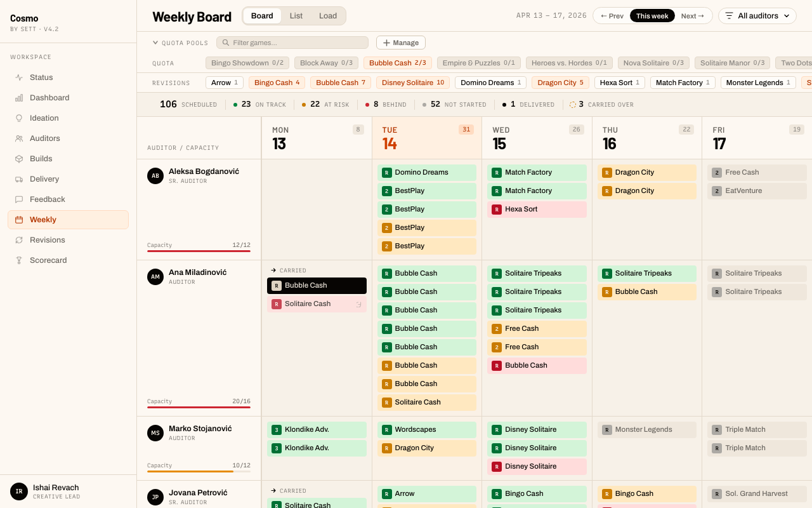Switch to the Board view tab
The width and height of the screenshot is (812, 508).
[x=262, y=16]
